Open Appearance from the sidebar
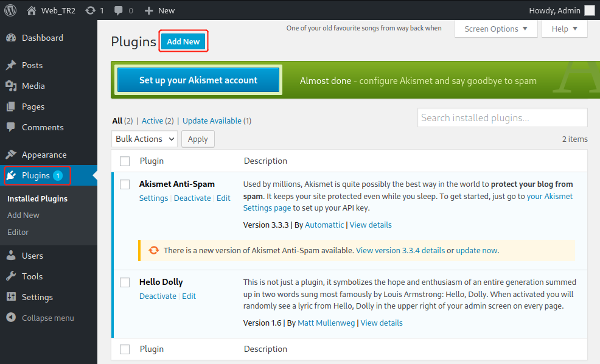This screenshot has width=600, height=364. tap(44, 155)
